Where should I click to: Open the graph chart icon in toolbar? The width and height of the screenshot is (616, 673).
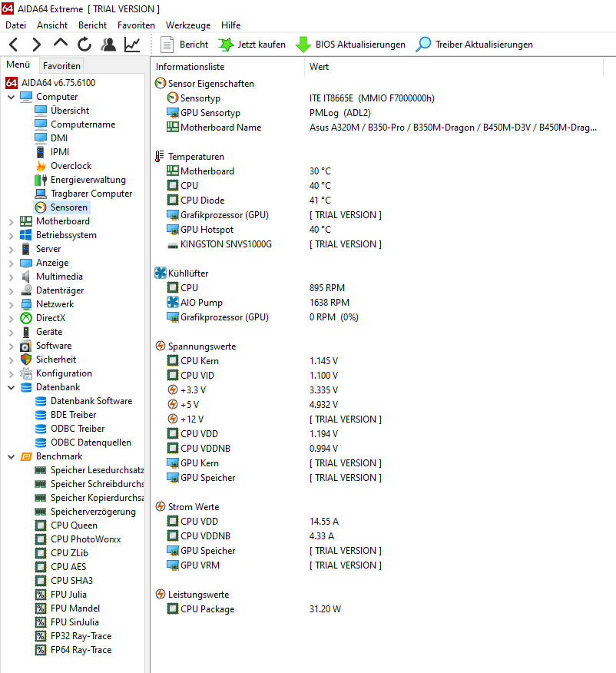(132, 45)
